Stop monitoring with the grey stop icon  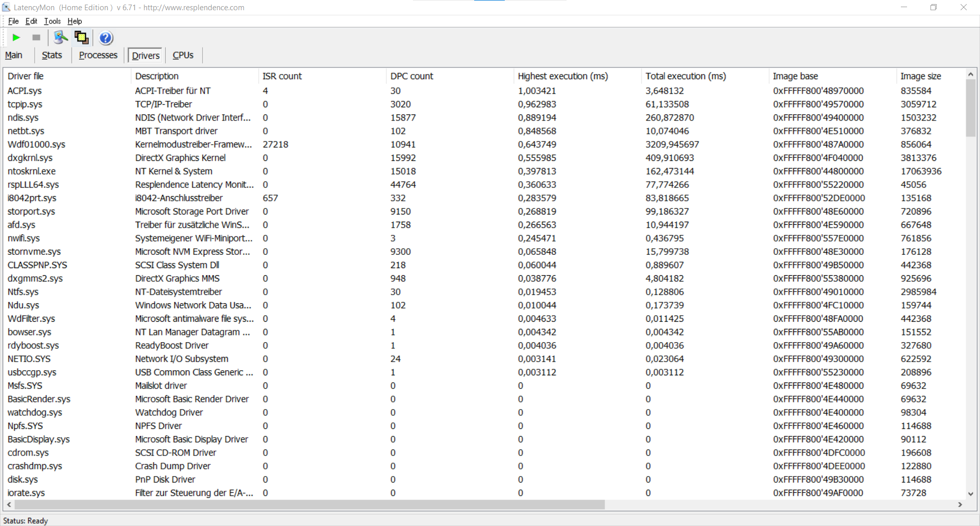click(x=36, y=37)
